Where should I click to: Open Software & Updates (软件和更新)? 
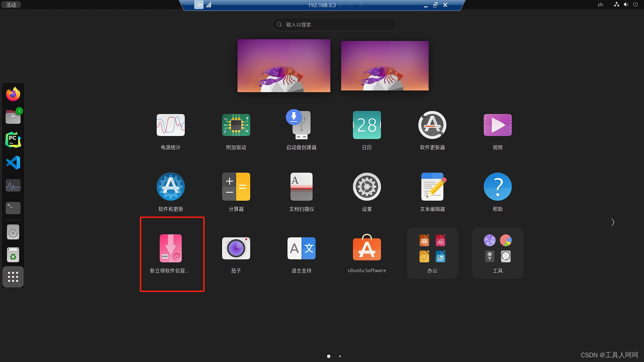[170, 187]
